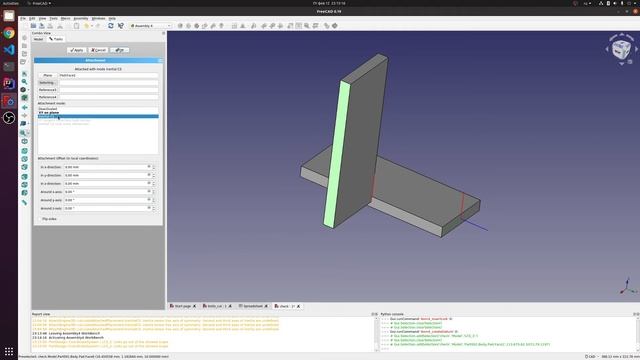Click the green highlighted face of the part

point(337,154)
